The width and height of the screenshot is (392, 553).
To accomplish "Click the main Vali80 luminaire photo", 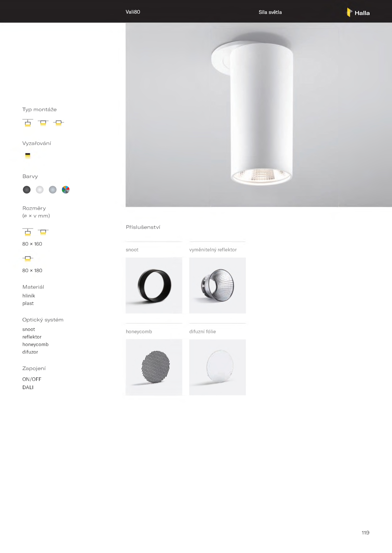I will 259,115.
